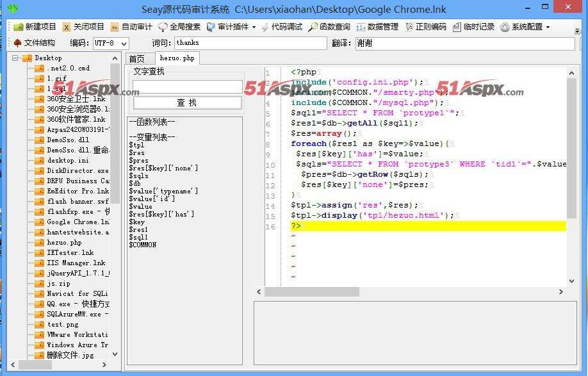Click the 查找 search button
The width and height of the screenshot is (588, 376).
(187, 102)
